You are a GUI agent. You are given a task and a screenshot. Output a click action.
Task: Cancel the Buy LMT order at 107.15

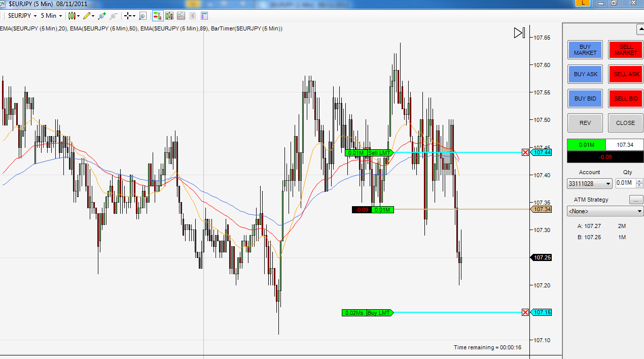click(x=525, y=312)
